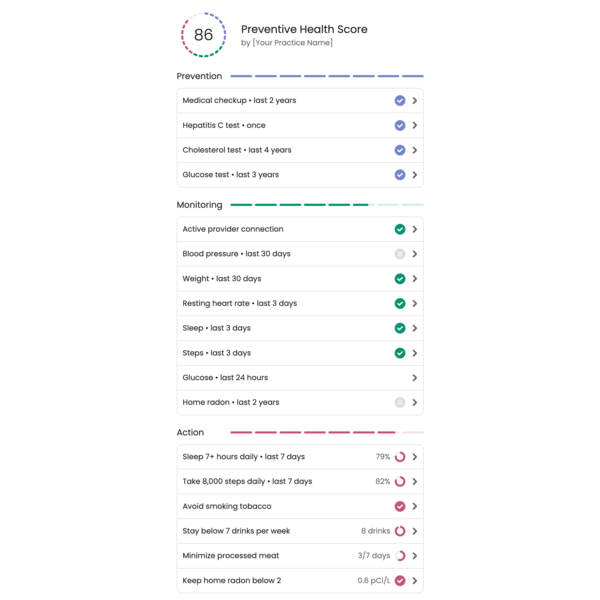Screen dimensions: 600x600
Task: Click the 8 drinks progress ring icon
Action: [x=400, y=531]
